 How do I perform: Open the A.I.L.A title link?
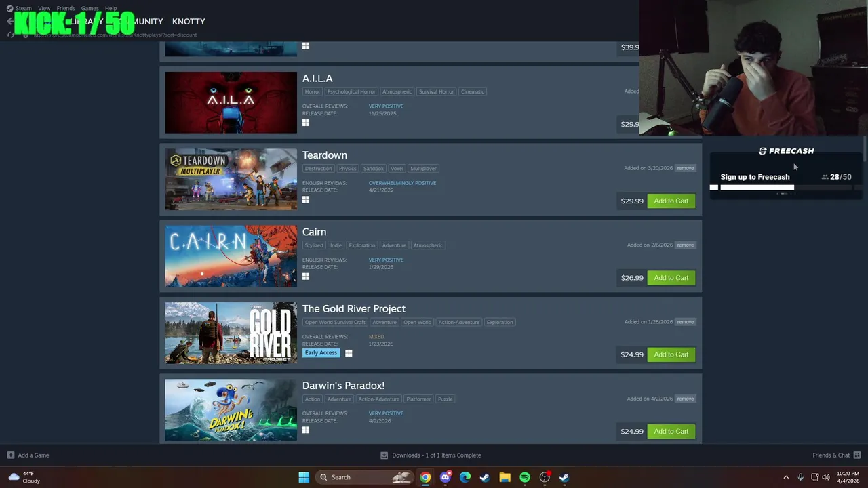[317, 79]
